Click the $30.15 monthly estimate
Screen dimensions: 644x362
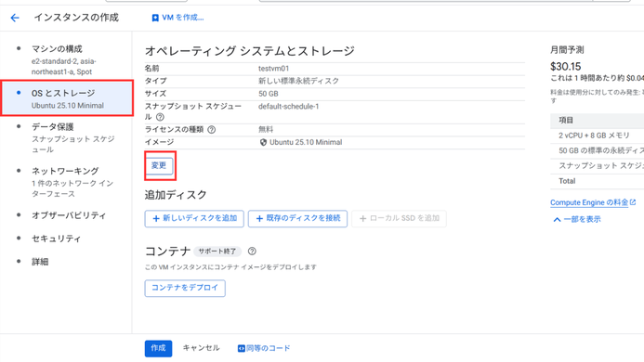click(x=566, y=67)
